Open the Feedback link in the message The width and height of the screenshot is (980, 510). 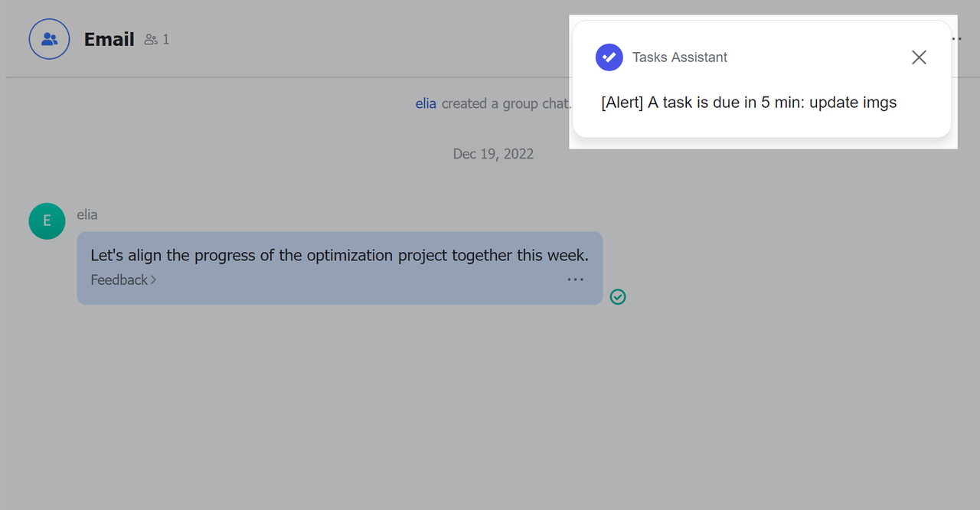(119, 280)
